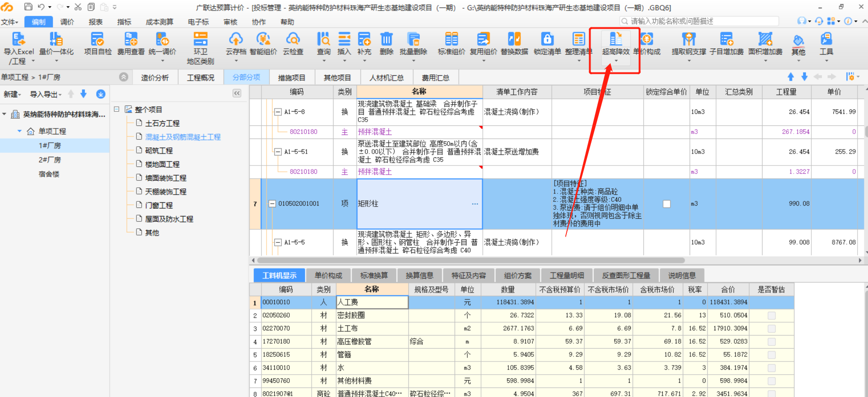Switch to the 费用汇总 tab

[435, 78]
